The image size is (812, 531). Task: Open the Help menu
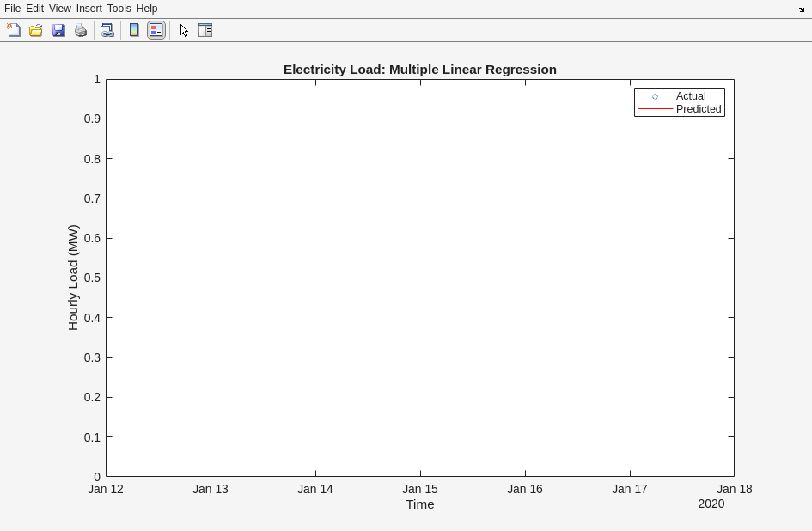tap(147, 9)
